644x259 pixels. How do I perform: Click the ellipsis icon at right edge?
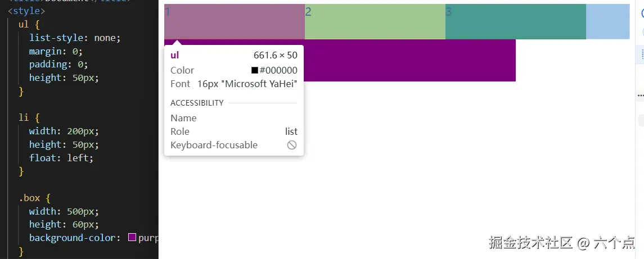coord(640,96)
